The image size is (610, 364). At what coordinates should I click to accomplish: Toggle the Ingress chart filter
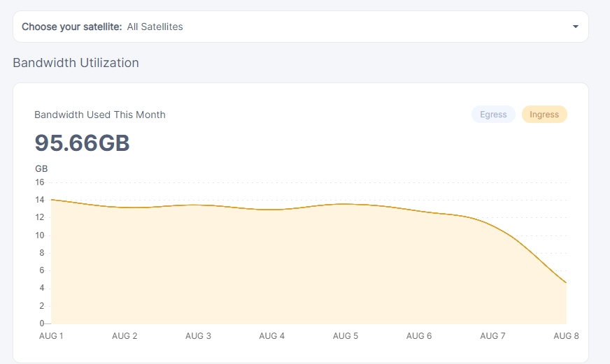tap(544, 115)
